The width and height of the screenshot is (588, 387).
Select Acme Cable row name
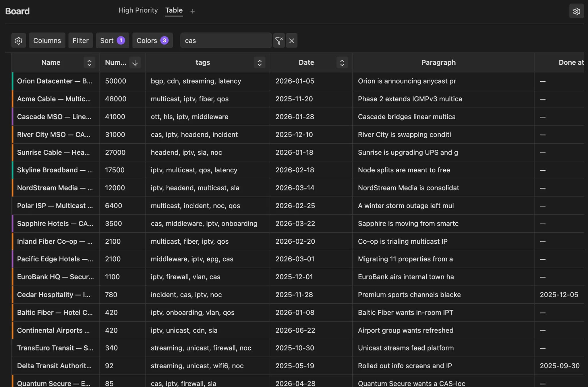[x=54, y=99]
